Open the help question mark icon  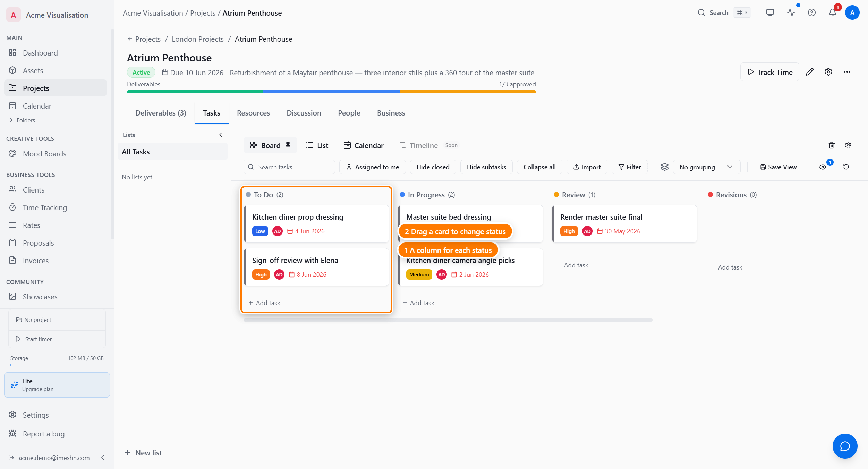pos(812,13)
